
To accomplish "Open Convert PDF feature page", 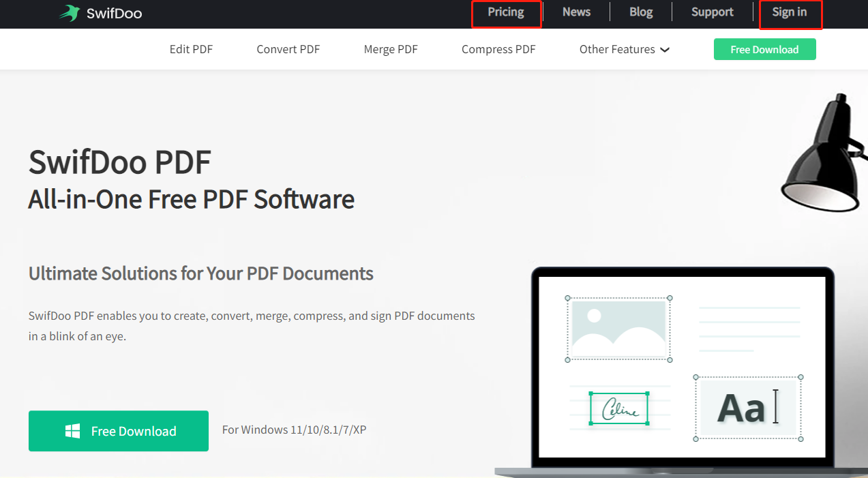I will click(288, 49).
